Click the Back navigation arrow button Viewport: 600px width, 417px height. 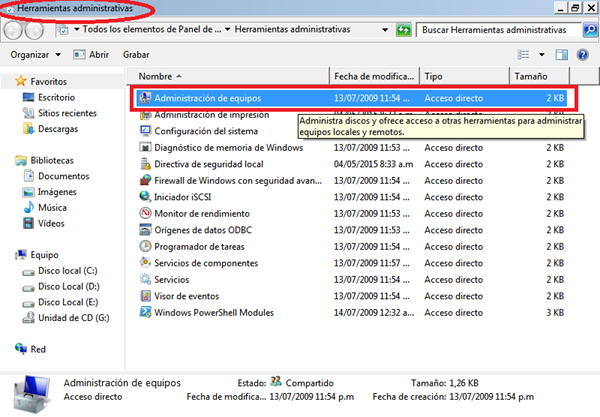(x=13, y=30)
